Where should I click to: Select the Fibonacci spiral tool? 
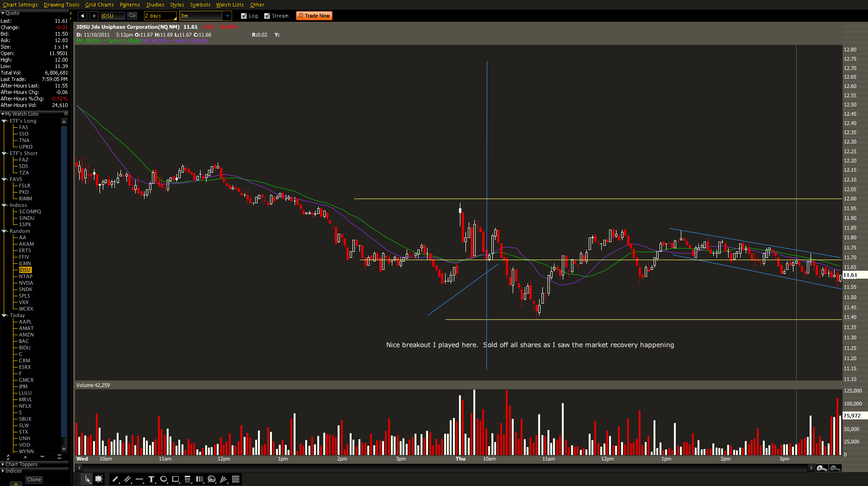(x=212, y=480)
